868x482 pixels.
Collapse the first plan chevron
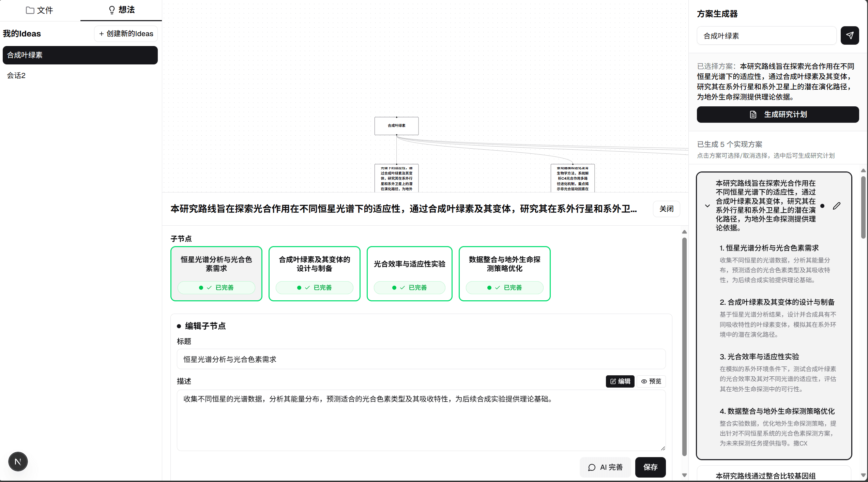[x=707, y=206]
